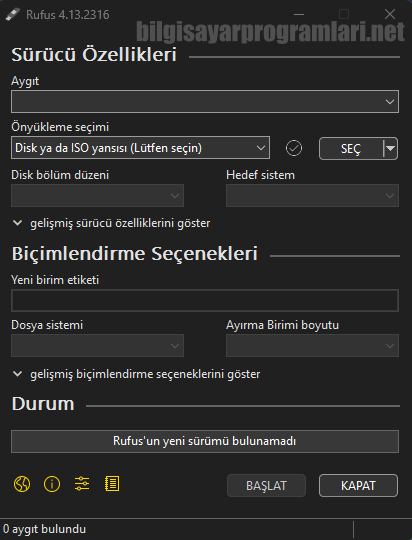412x540 pixels.
Task: Show the log via notepad icon
Action: pyautogui.click(x=112, y=484)
